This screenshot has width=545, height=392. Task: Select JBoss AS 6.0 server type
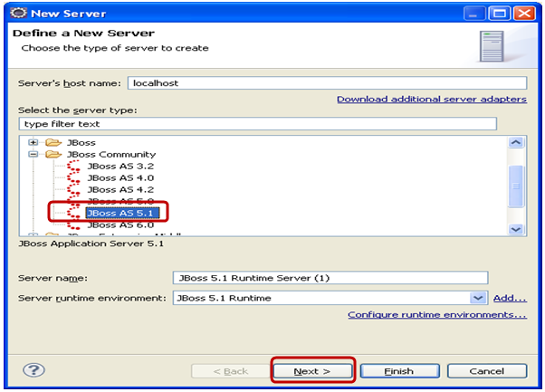coord(120,225)
